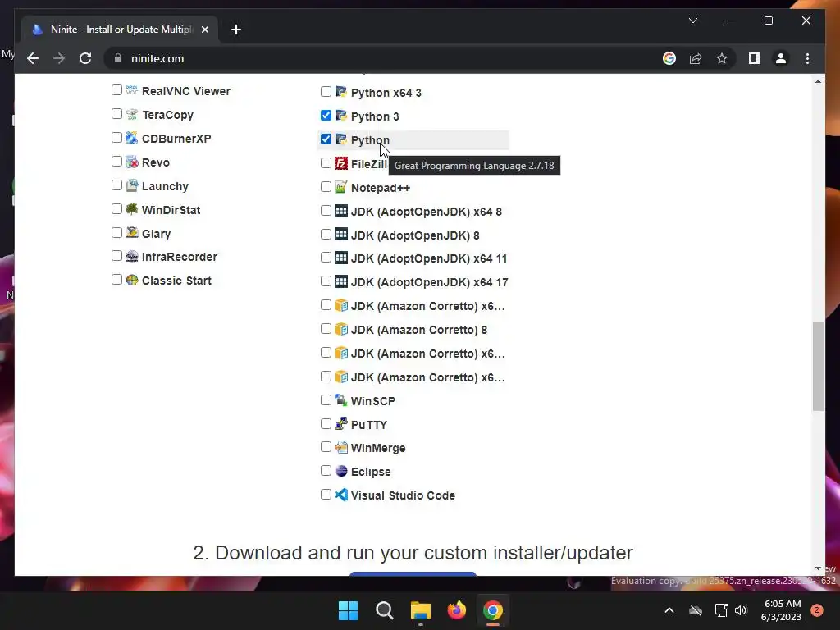Check the JDK (AdoptOpenJDK) x64 17 checkbox

pos(326,281)
